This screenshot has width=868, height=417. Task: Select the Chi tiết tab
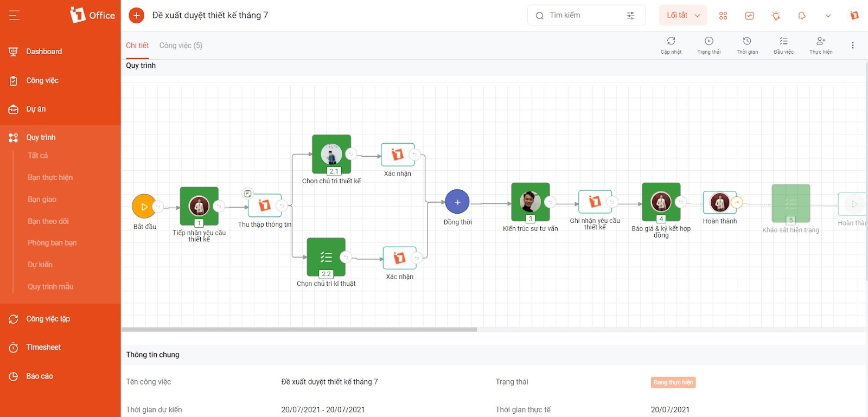tap(137, 46)
